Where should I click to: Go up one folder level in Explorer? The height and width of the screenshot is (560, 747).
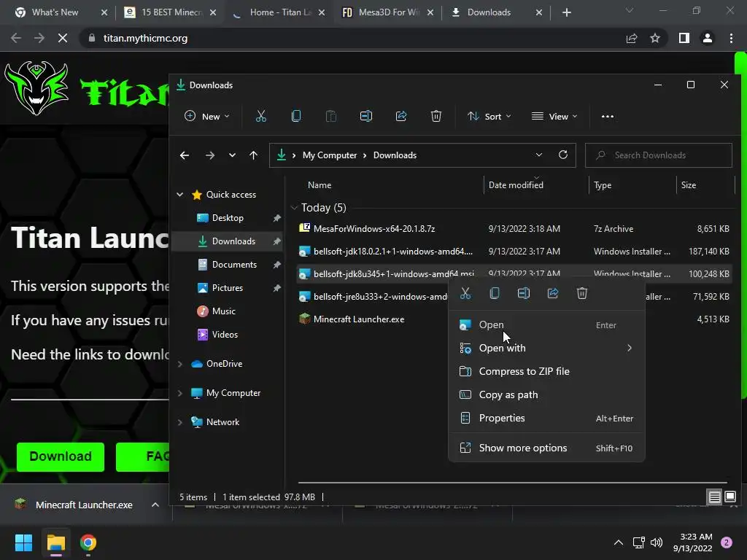253,155
